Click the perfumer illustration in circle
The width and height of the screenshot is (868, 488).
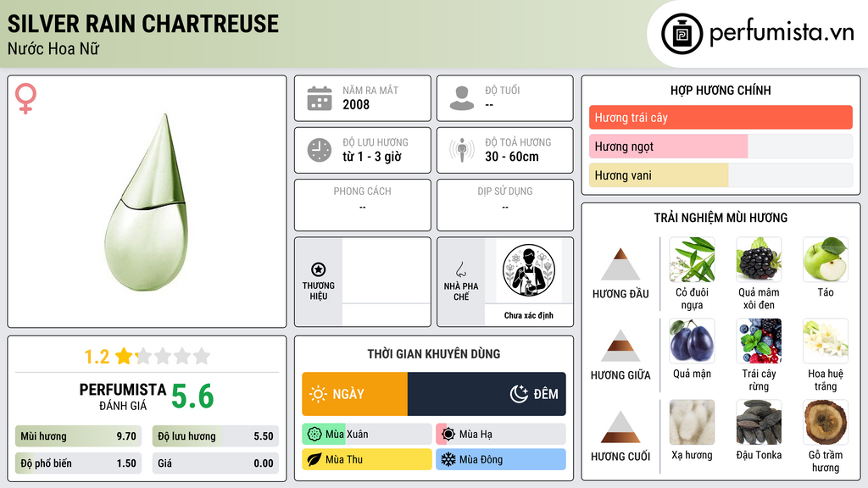529,270
